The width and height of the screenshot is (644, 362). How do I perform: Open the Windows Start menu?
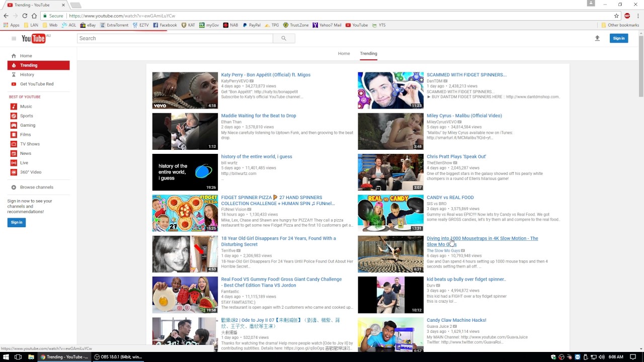(x=6, y=357)
